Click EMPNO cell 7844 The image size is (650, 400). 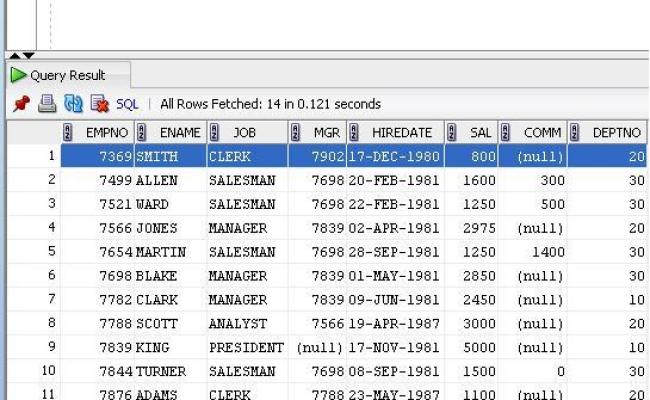click(98, 371)
